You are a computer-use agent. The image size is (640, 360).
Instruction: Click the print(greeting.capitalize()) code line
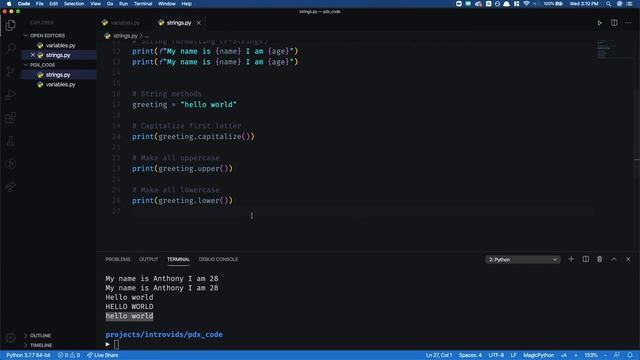[x=193, y=137]
